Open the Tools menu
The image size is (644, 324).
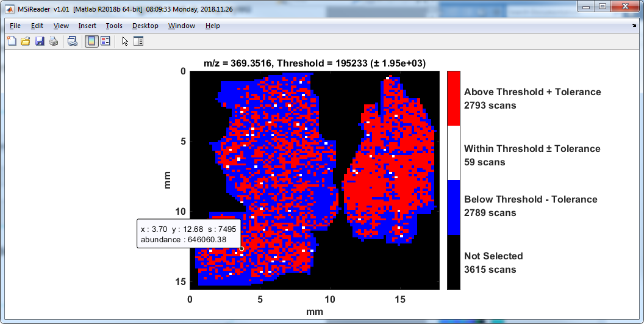[x=114, y=26]
